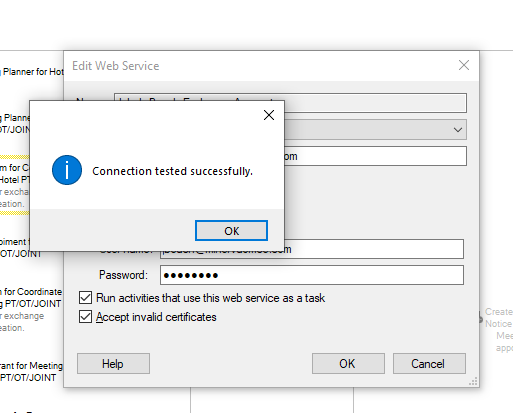The image size is (513, 413).
Task: Confirm Edit Web Service with OK
Action: pos(348,364)
